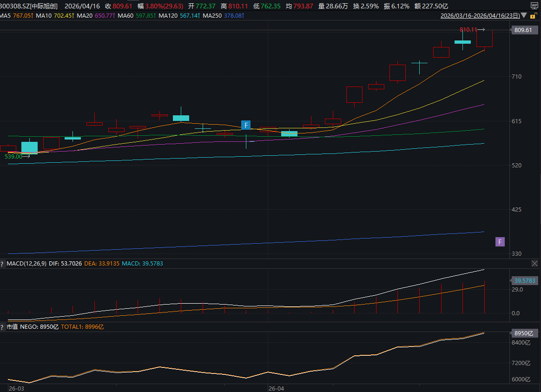The image size is (541, 392).
Task: Select the MACD(12,26,9) indicator label
Action: [x=26, y=264]
